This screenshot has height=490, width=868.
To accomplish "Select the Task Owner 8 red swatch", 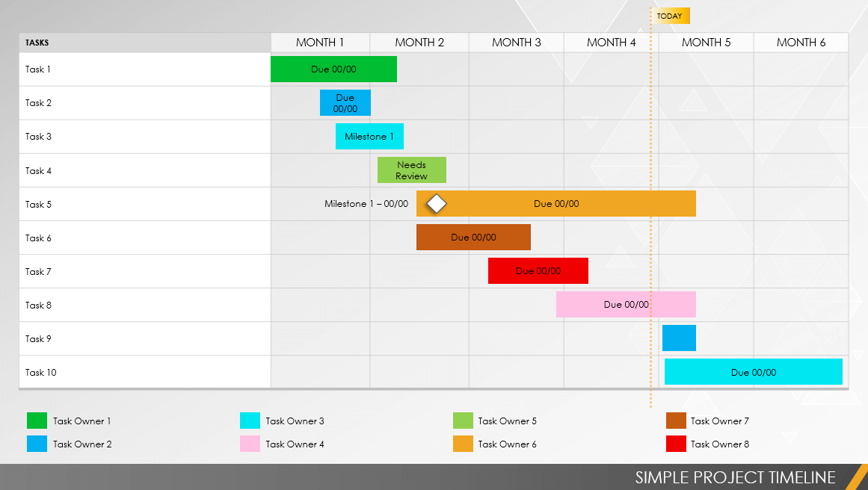I will pyautogui.click(x=676, y=444).
